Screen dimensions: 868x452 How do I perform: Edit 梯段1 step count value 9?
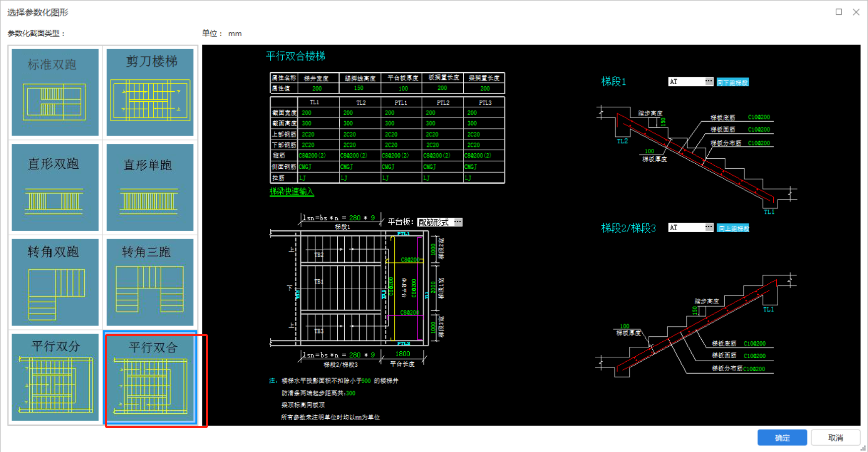pos(373,218)
